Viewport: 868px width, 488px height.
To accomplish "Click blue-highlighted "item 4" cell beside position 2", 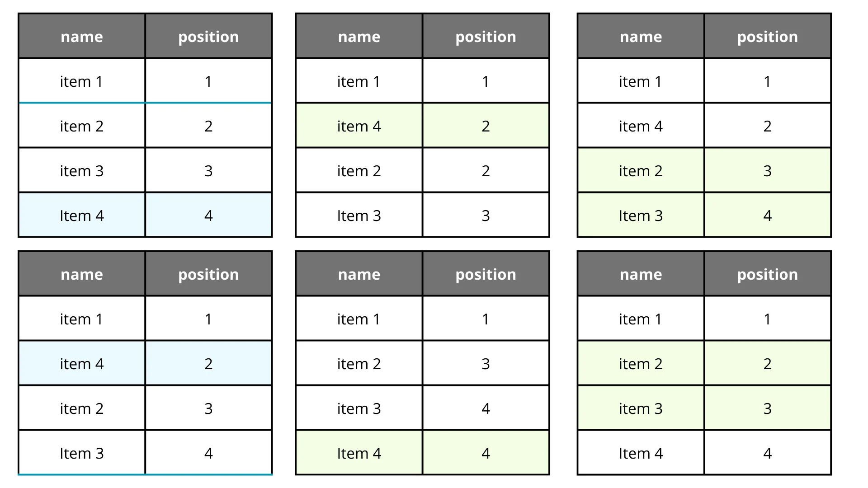I will coord(82,364).
